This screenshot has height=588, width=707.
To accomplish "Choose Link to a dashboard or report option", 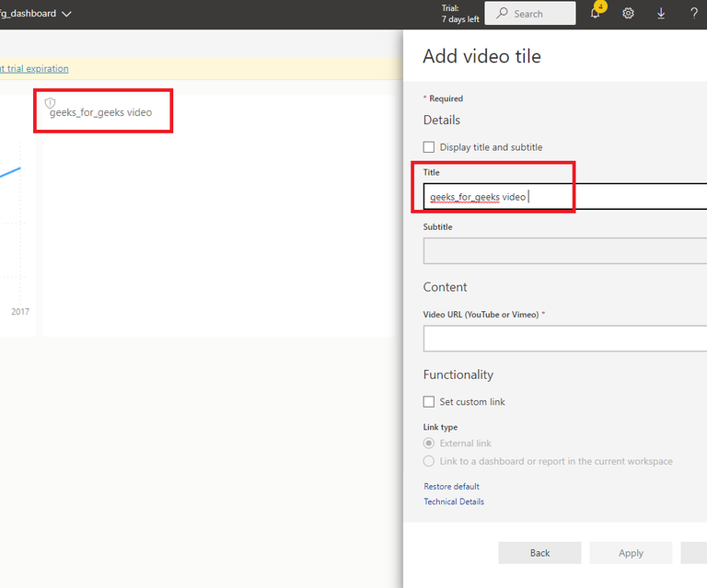I will 429,461.
